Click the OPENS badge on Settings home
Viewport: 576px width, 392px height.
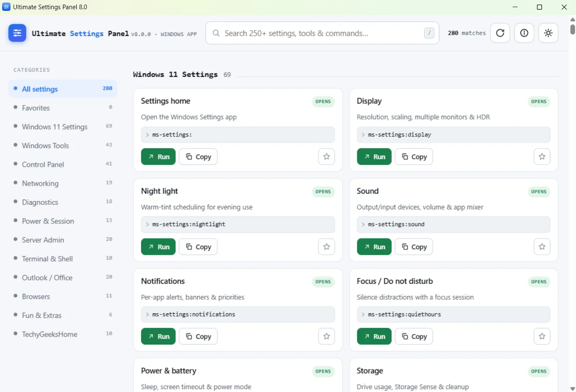pyautogui.click(x=323, y=101)
